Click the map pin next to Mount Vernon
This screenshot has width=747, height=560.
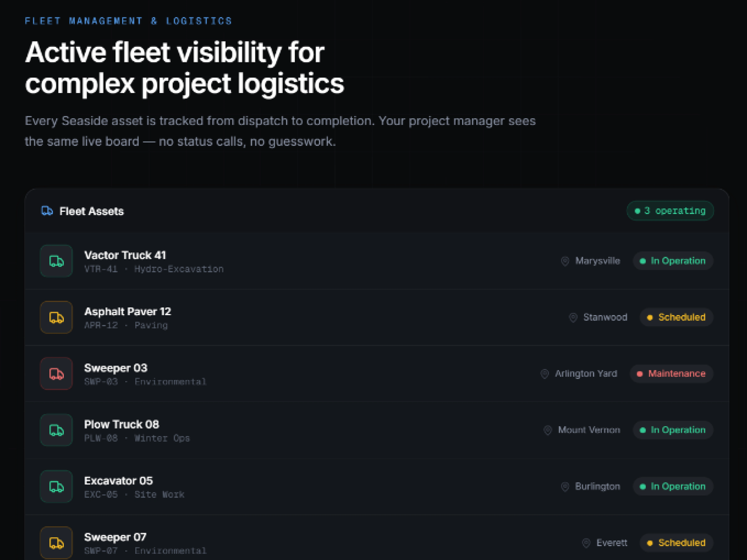547,430
